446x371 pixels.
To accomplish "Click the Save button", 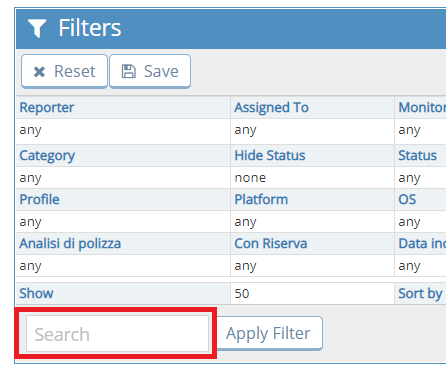I will coord(150,71).
